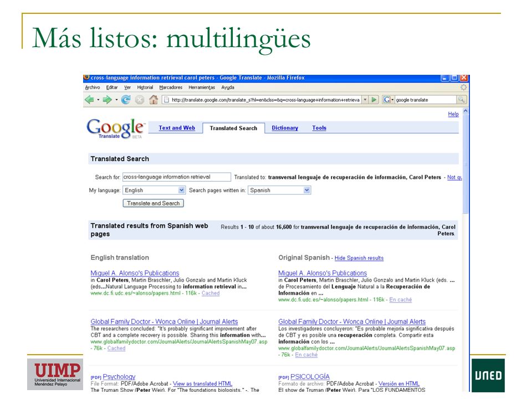The image size is (532, 399).
Task: Open the Psychology PDF result
Action: (x=119, y=377)
